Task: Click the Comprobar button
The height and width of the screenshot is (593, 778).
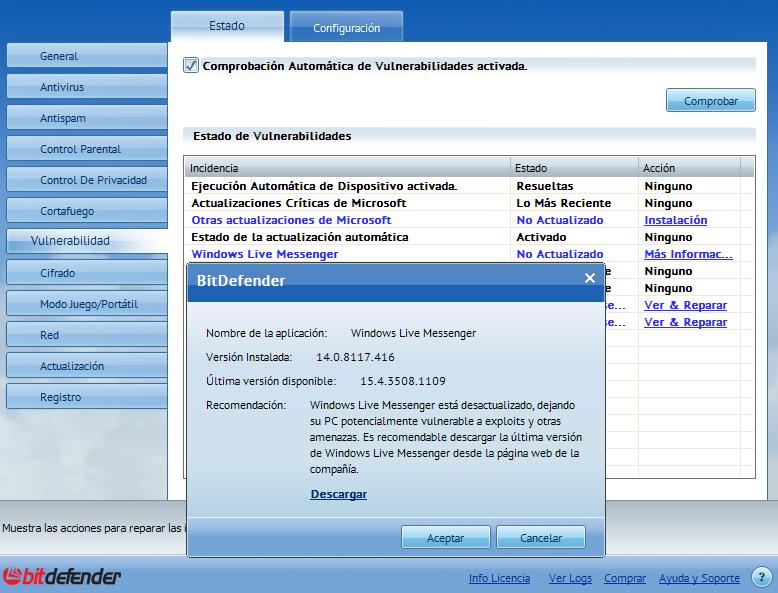Action: click(x=711, y=101)
